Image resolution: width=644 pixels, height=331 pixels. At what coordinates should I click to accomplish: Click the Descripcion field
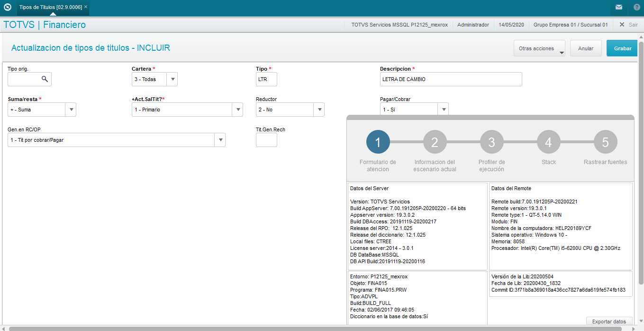[451, 79]
